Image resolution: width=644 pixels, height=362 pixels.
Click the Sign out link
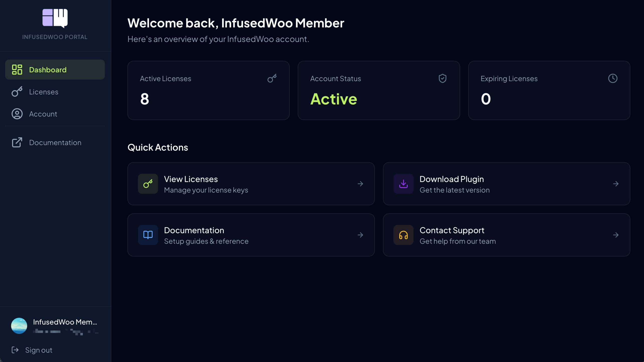39,350
